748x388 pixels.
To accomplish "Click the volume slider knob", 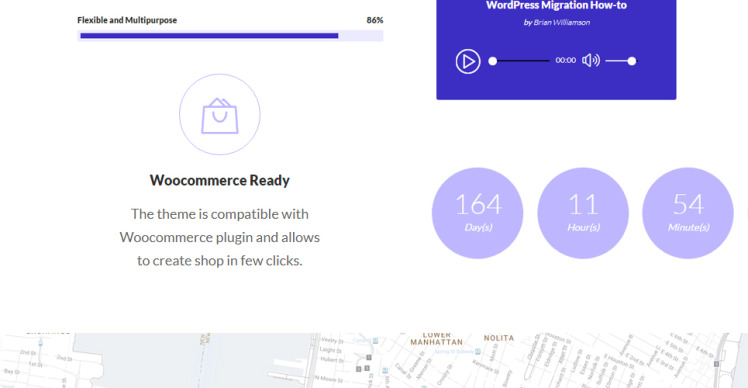I will click(x=632, y=61).
